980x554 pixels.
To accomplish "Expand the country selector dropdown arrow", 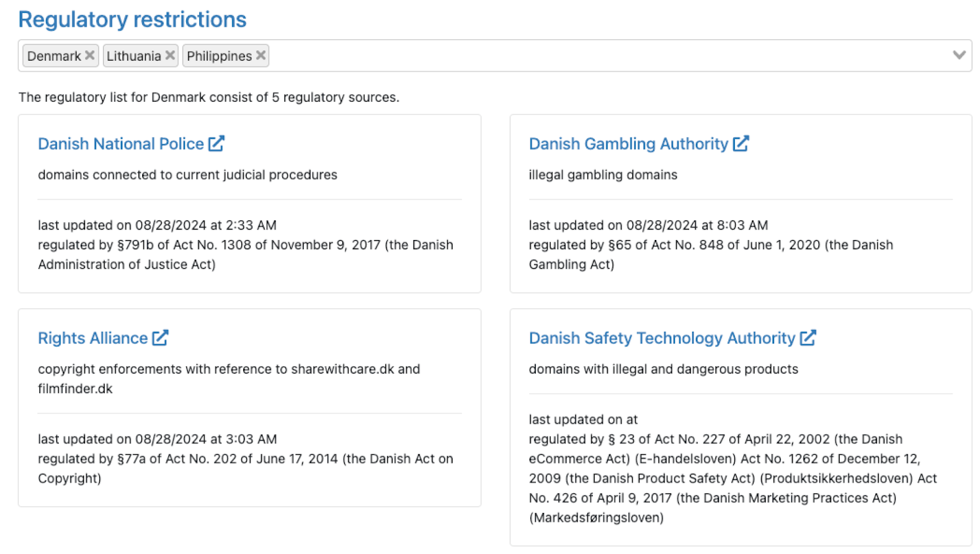I will (x=959, y=55).
